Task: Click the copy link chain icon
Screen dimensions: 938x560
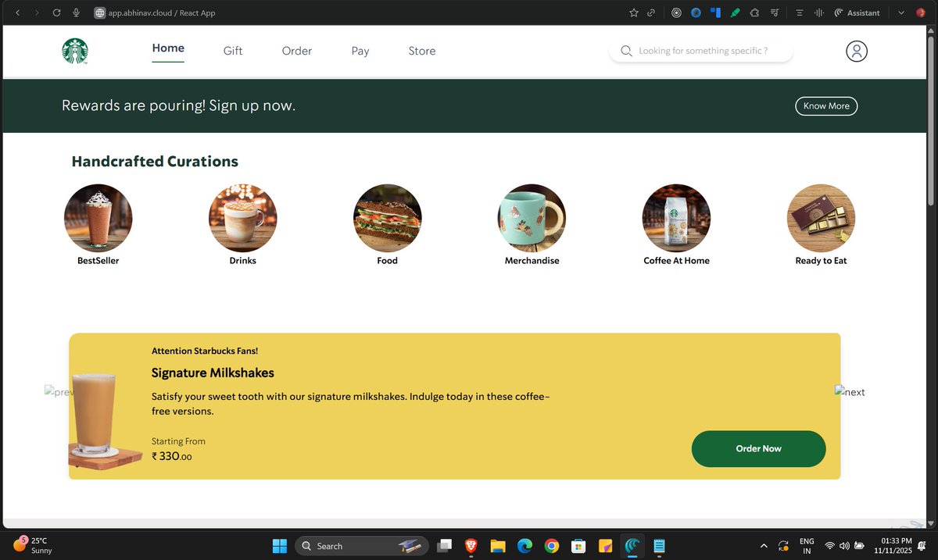Action: coord(651,12)
